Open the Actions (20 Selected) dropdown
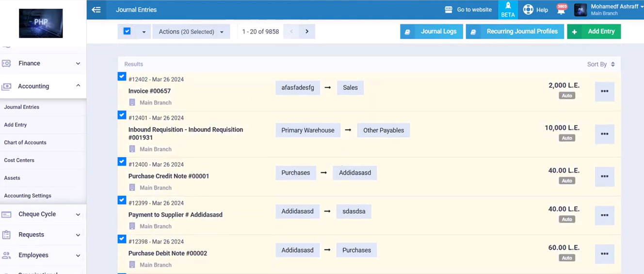This screenshot has width=644, height=274. click(191, 32)
